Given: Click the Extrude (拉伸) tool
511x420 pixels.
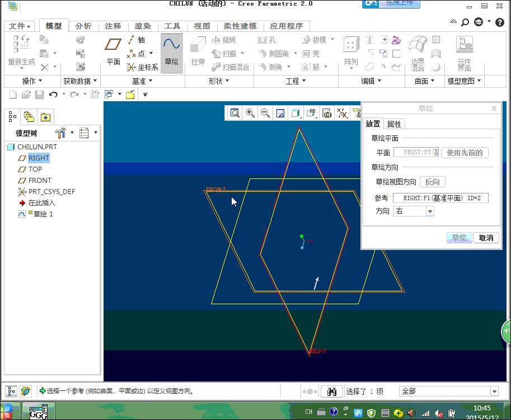Looking at the screenshot, I should click(x=198, y=51).
